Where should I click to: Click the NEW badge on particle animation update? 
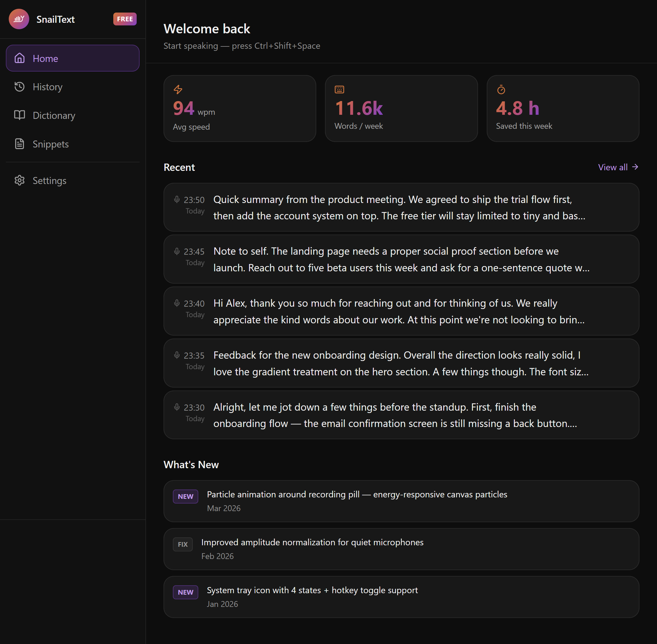(x=185, y=496)
